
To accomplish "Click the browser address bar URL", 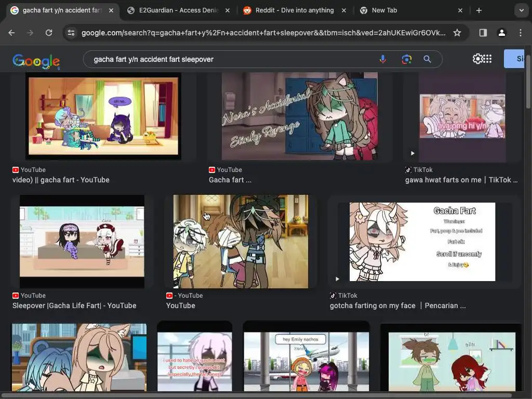I will click(263, 33).
